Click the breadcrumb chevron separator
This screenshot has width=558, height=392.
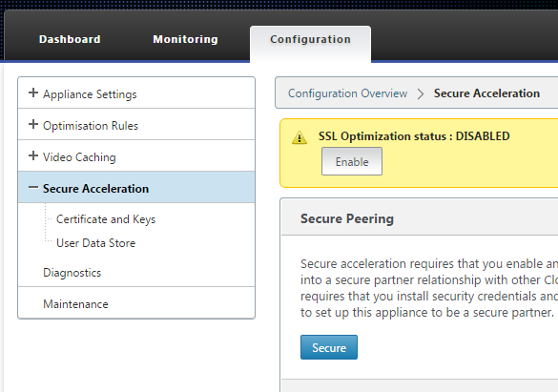(x=421, y=93)
